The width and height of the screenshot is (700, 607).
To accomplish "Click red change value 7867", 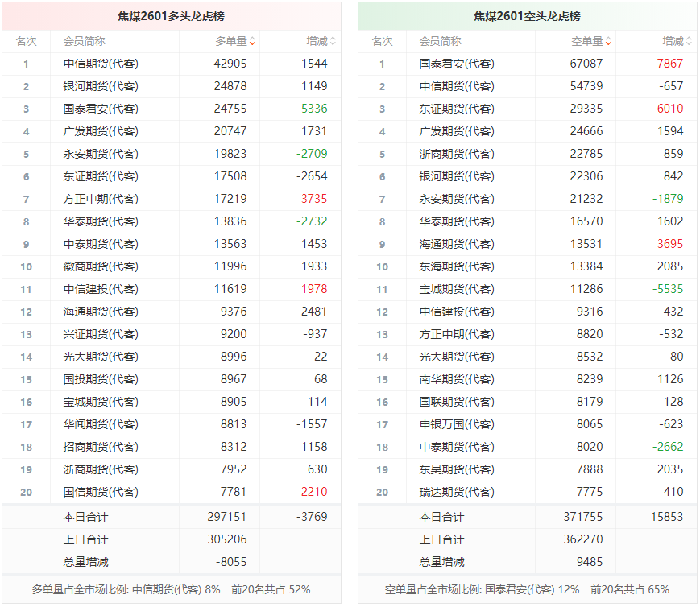I will pyautogui.click(x=670, y=64).
